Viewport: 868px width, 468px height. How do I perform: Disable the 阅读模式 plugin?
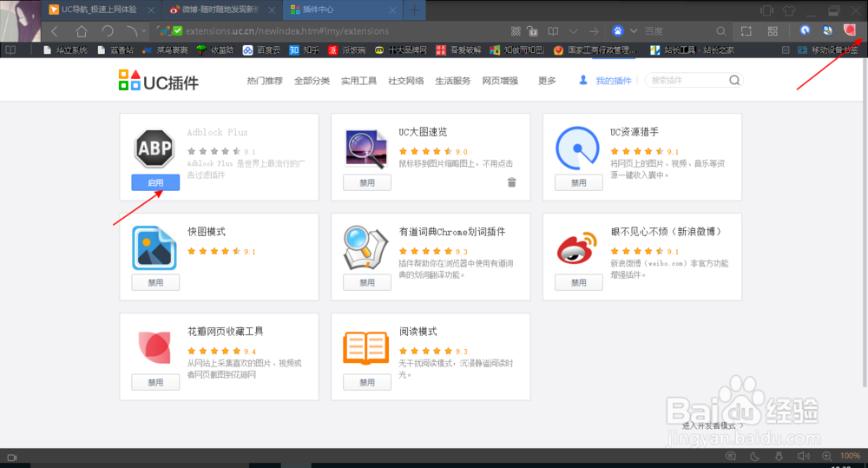pyautogui.click(x=367, y=382)
